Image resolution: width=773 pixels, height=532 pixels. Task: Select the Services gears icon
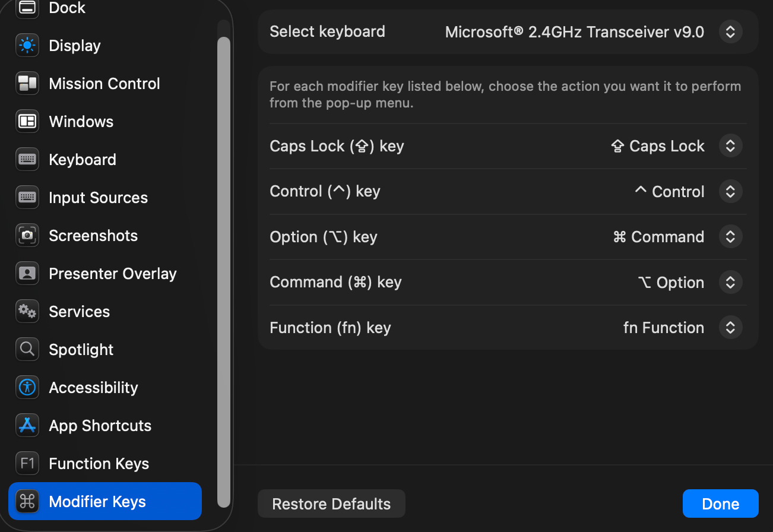click(27, 312)
